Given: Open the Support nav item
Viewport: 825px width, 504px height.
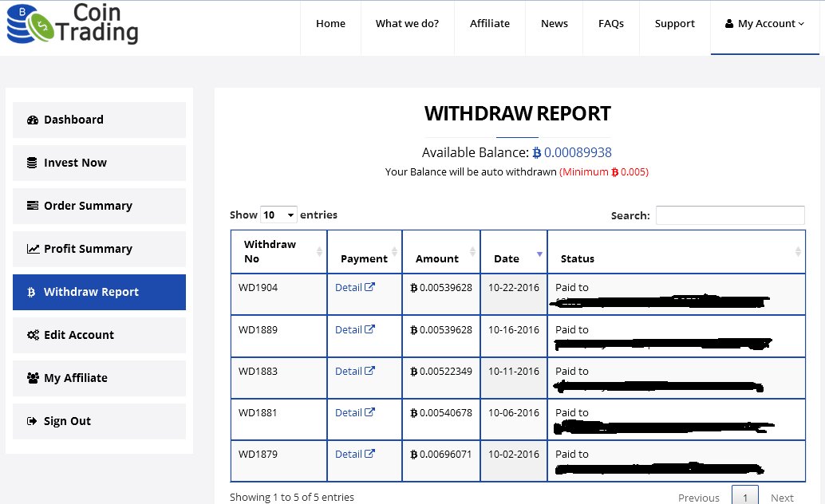Looking at the screenshot, I should pos(674,24).
